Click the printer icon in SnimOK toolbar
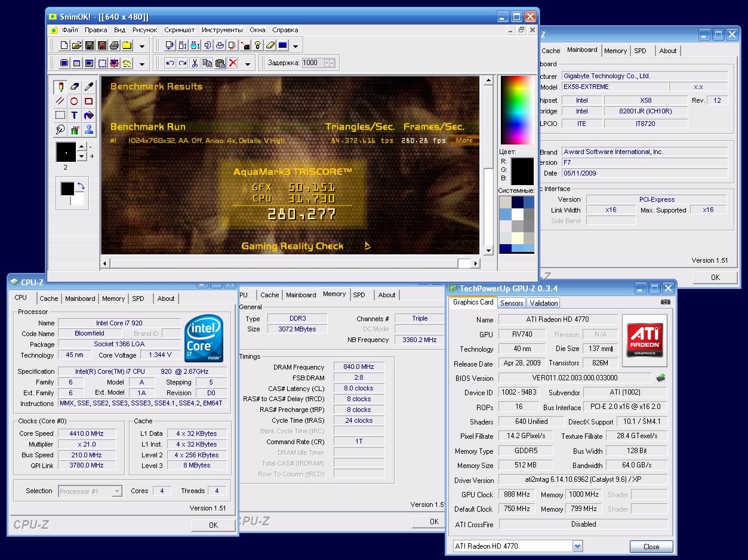 114,45
